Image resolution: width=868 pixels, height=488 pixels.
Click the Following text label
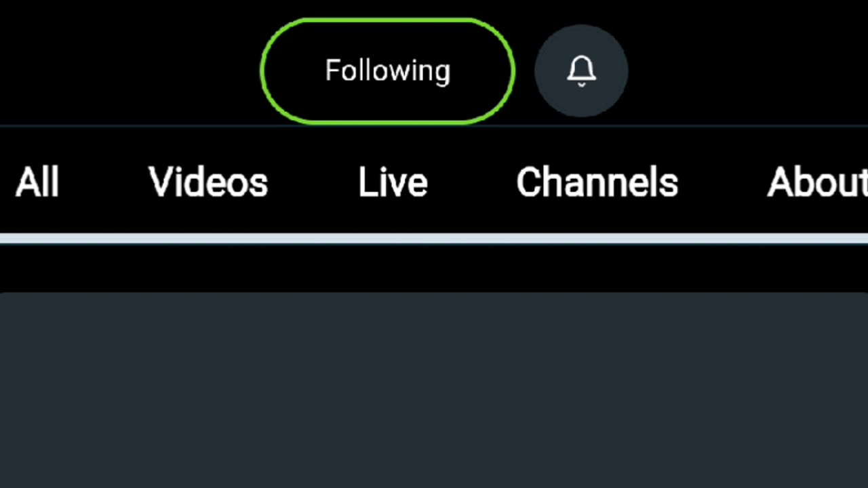point(387,70)
